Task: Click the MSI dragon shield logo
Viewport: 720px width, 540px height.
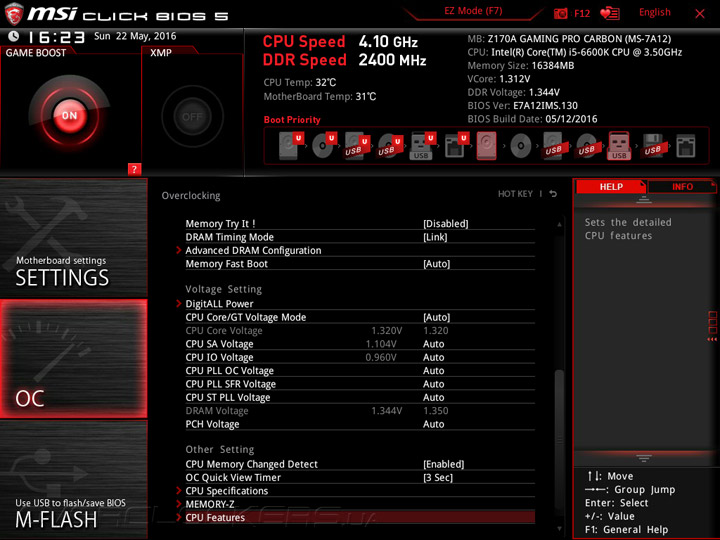Action: click(x=14, y=14)
